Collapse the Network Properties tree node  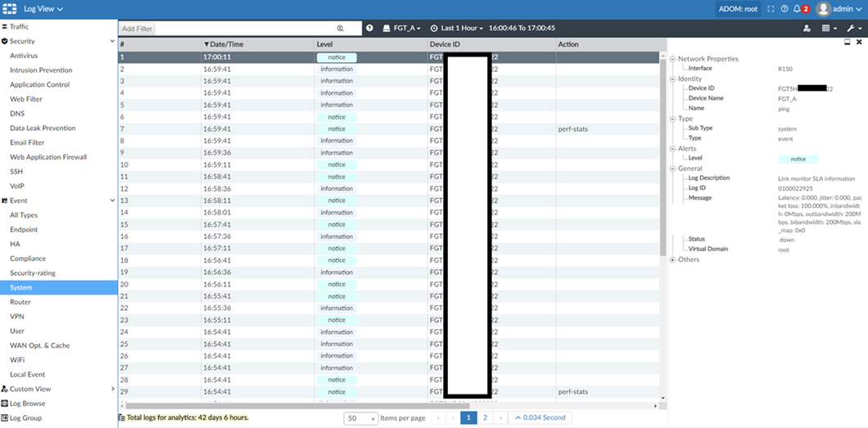coord(673,59)
